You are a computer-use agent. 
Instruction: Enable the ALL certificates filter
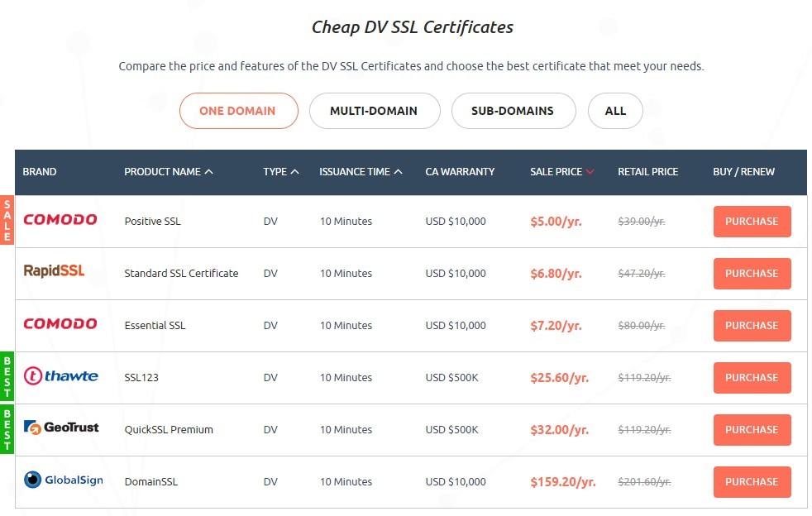(615, 110)
